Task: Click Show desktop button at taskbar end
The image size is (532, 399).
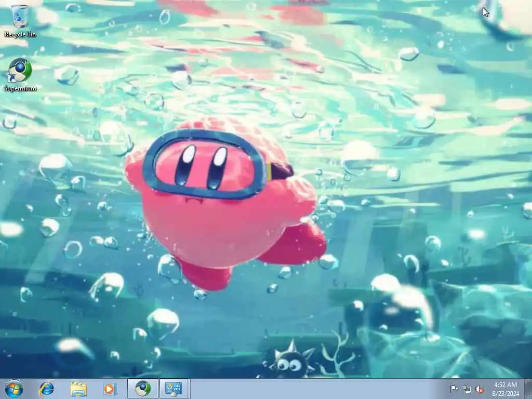Action: coord(528,389)
